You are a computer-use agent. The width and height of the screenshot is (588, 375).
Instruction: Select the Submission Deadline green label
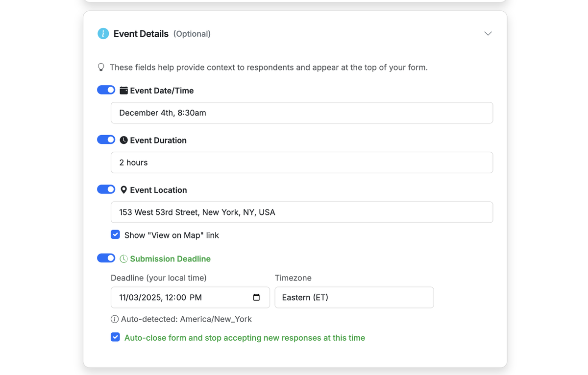click(x=170, y=258)
